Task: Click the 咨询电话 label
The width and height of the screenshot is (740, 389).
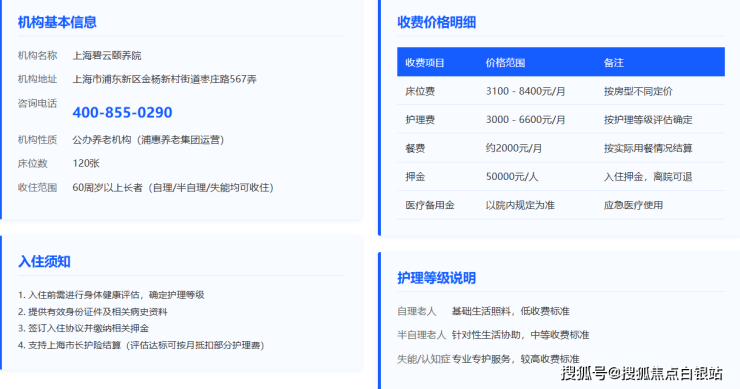Action: [x=37, y=103]
